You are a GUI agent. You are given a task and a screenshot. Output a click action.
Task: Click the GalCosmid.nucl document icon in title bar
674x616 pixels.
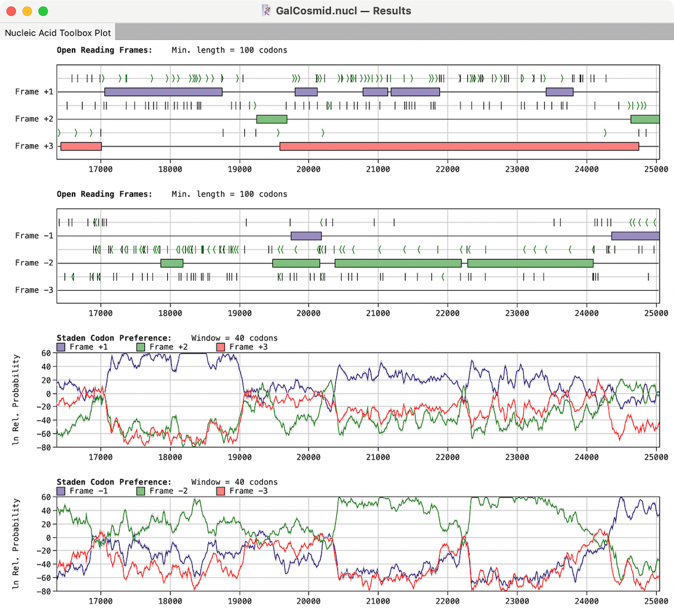[x=266, y=10]
